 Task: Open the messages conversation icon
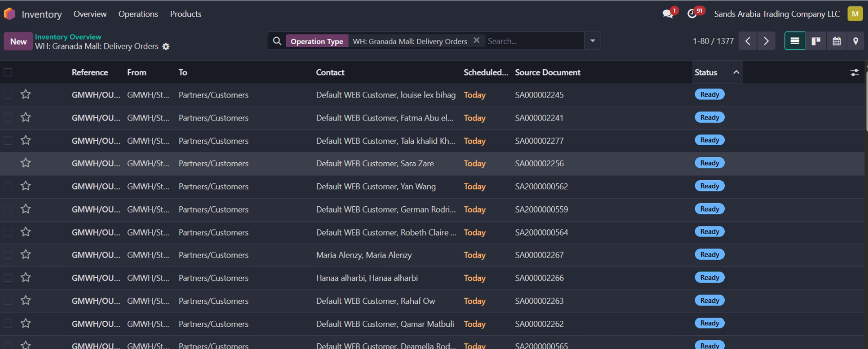(x=668, y=14)
